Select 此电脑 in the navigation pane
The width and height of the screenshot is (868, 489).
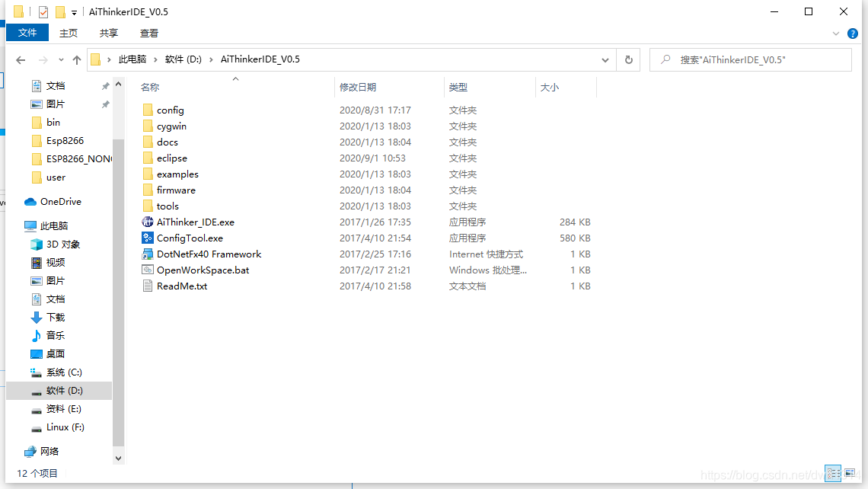coord(46,226)
